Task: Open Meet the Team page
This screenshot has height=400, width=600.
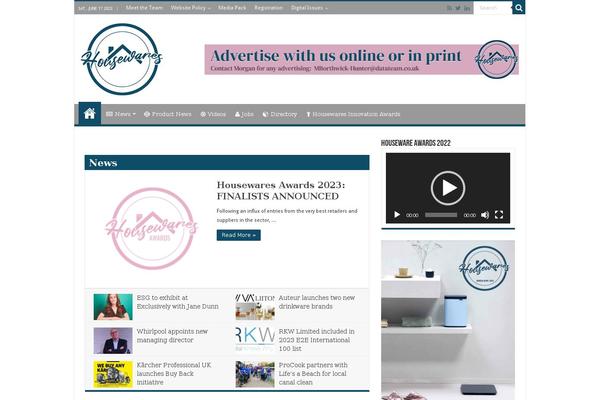Action: pos(144,8)
